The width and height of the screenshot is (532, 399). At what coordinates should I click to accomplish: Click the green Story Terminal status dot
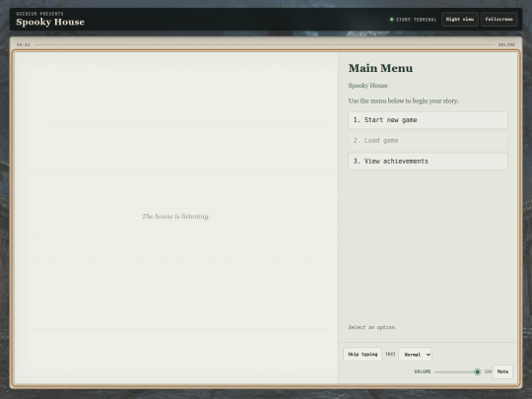391,20
